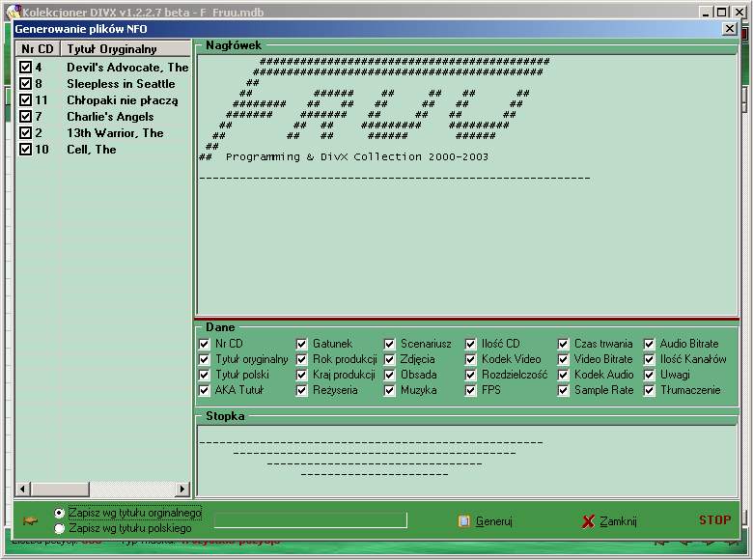Image resolution: width=753 pixels, height=560 pixels.
Task: Click the document icon beside Generuj
Action: (464, 521)
